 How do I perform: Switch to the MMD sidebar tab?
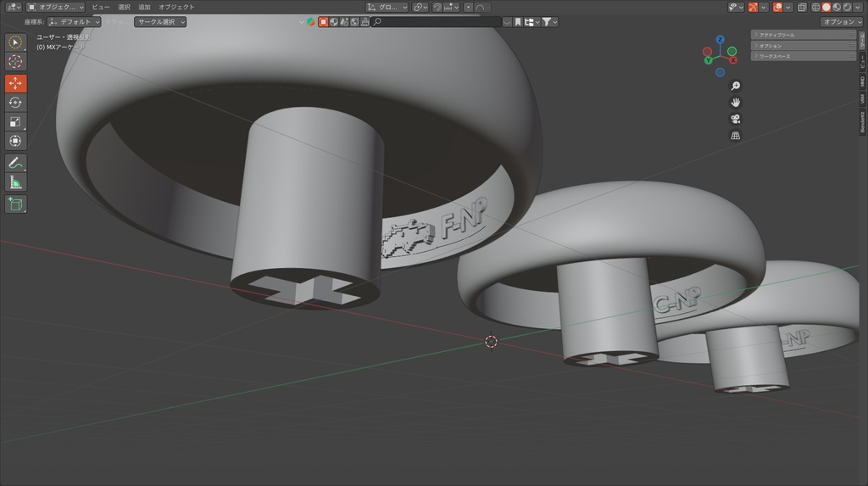tap(862, 81)
